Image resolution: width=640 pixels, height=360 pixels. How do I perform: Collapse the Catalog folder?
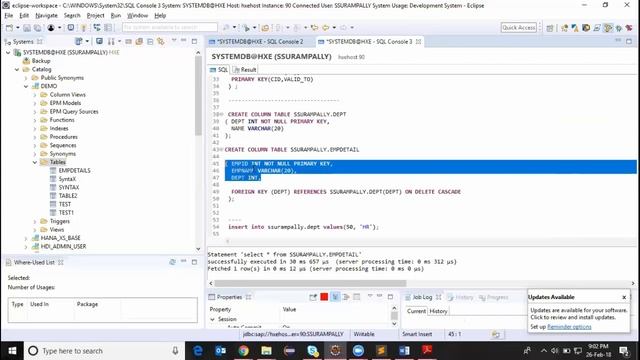click(x=17, y=69)
